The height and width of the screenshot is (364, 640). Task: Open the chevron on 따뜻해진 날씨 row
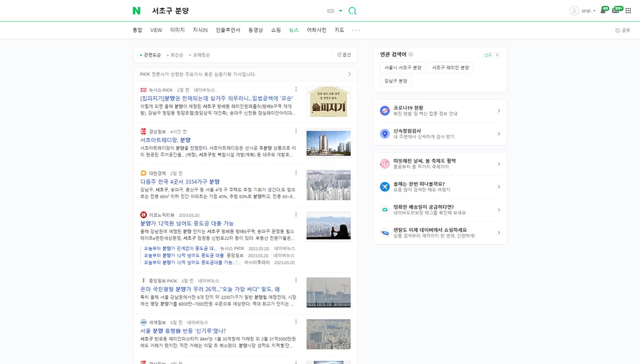click(x=499, y=164)
